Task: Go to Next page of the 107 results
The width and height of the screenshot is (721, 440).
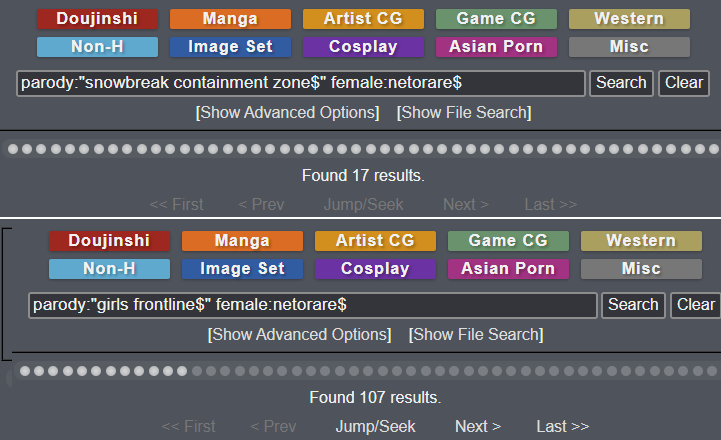Action: [478, 427]
